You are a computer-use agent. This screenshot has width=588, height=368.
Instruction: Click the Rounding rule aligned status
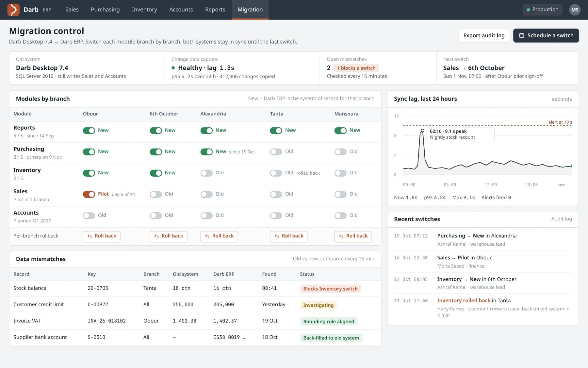pyautogui.click(x=328, y=322)
